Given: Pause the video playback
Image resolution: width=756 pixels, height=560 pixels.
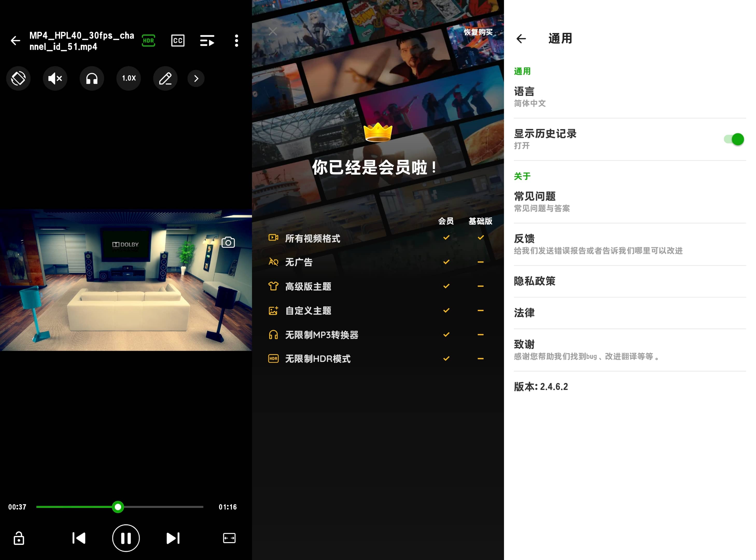Looking at the screenshot, I should pyautogui.click(x=126, y=538).
